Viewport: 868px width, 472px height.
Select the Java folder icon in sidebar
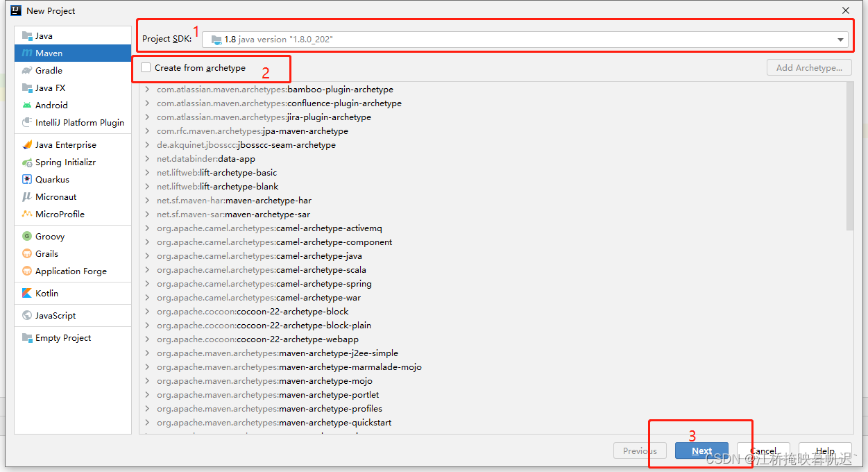[x=27, y=36]
